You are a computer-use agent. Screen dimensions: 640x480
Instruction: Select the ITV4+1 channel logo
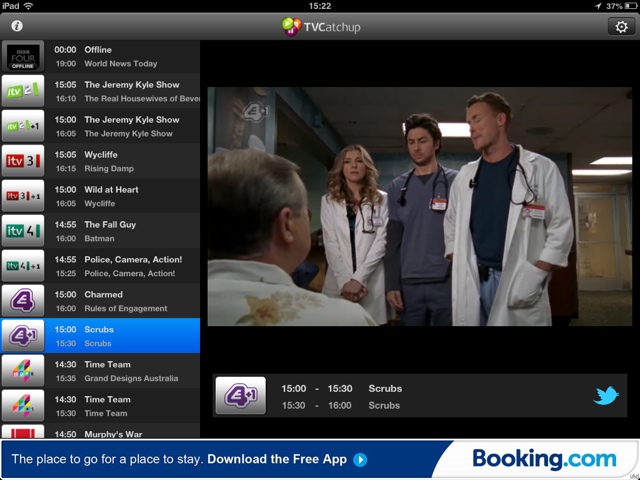tap(23, 266)
